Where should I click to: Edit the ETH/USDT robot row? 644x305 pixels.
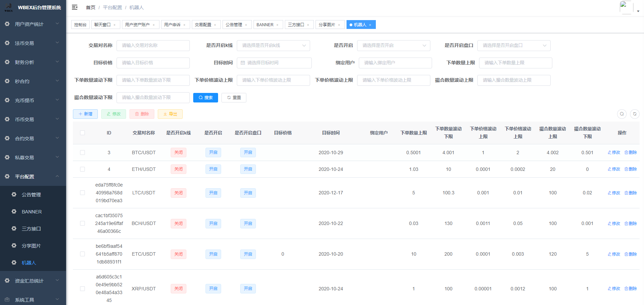(x=614, y=169)
